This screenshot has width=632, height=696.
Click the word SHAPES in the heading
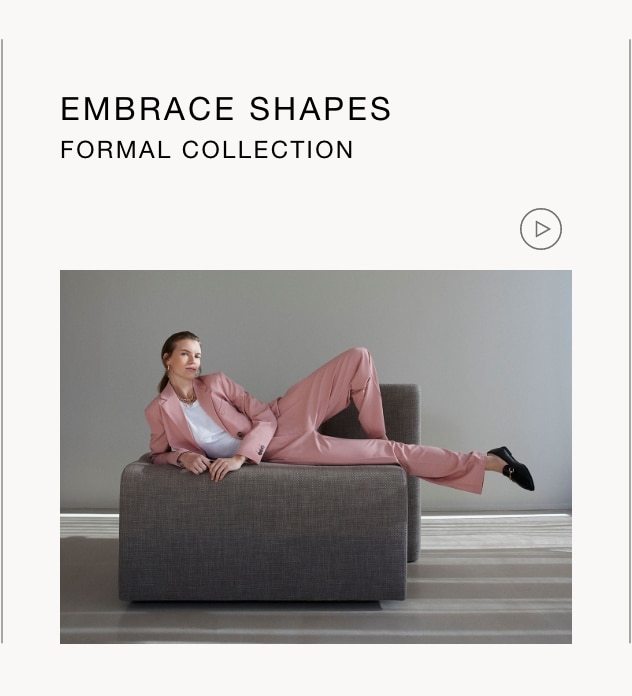pyautogui.click(x=320, y=109)
